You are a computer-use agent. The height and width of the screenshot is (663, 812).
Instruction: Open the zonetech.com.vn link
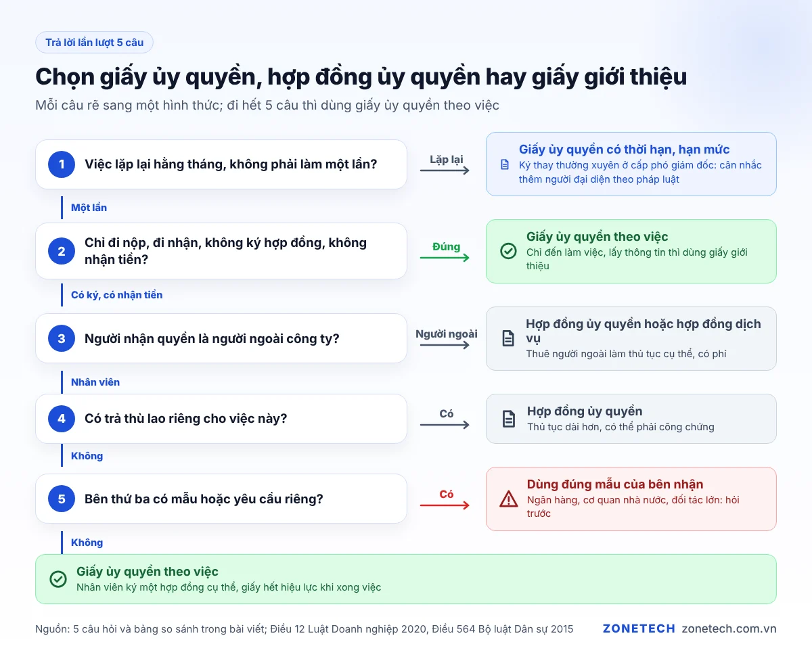click(729, 629)
